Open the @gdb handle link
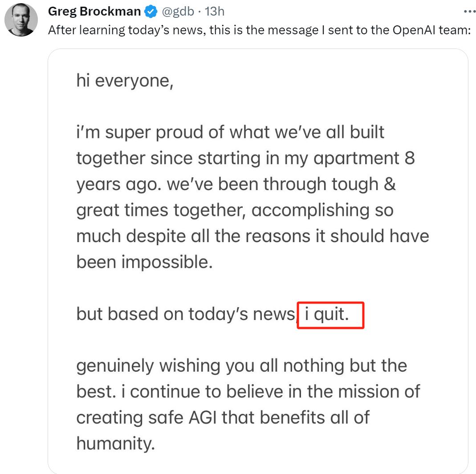The width and height of the screenshot is (476, 474). click(x=178, y=12)
